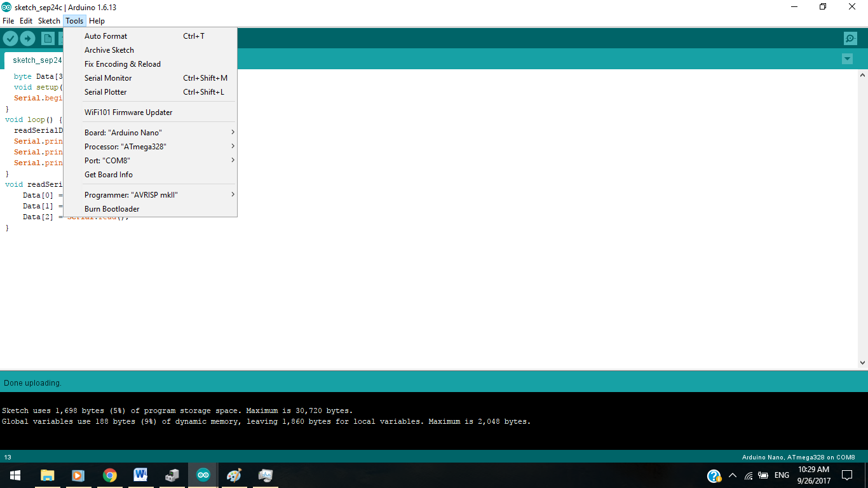
Task: Expand Programmer: "AVRISP mkII" submenu
Action: coord(150,195)
